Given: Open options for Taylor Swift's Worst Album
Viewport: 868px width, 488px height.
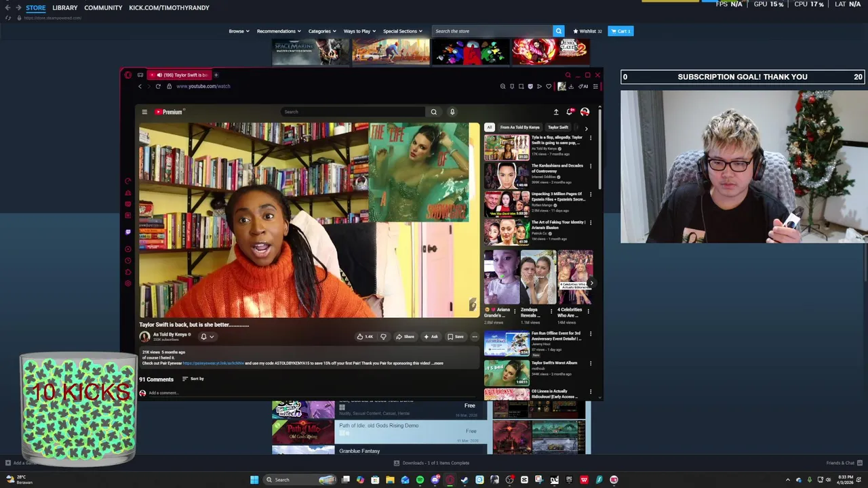Looking at the screenshot, I should (591, 363).
